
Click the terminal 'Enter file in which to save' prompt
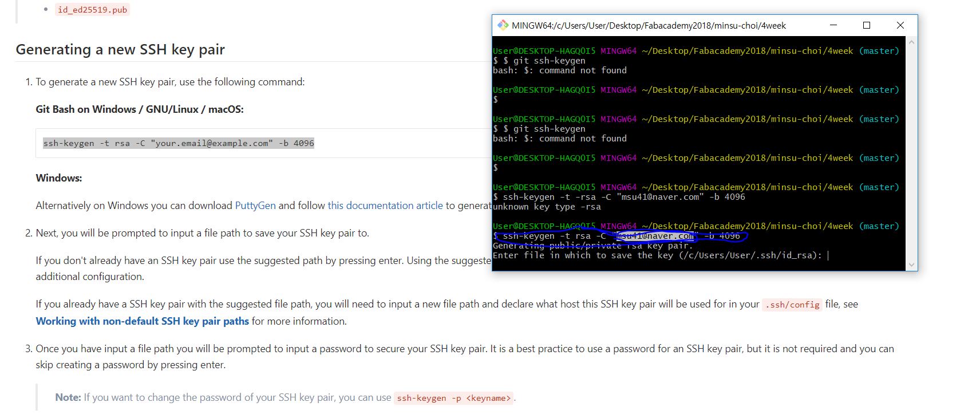pos(657,255)
